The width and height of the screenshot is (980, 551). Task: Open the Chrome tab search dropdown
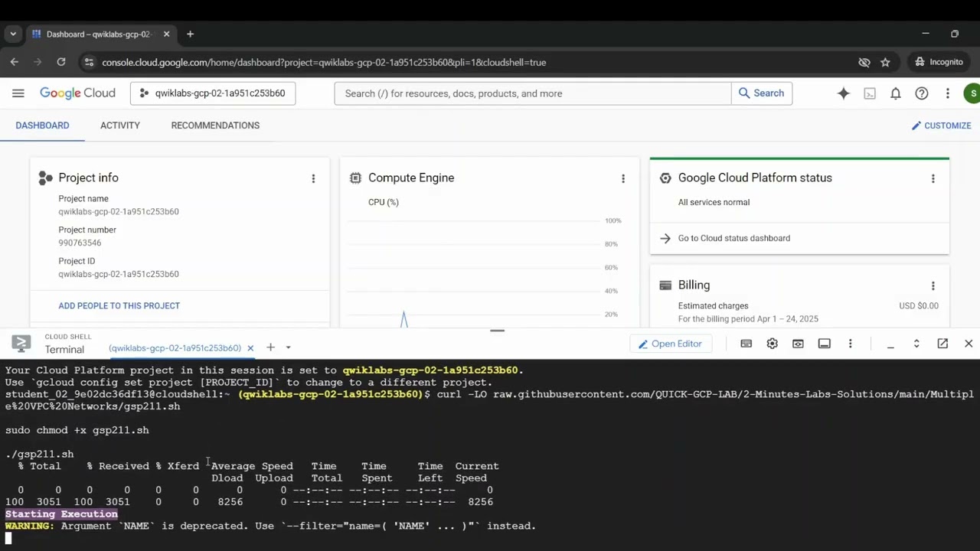13,34
